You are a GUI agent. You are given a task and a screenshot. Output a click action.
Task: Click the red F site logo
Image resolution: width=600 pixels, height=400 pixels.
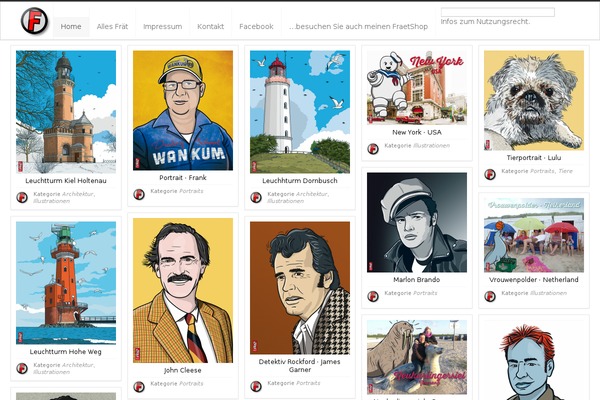[34, 21]
